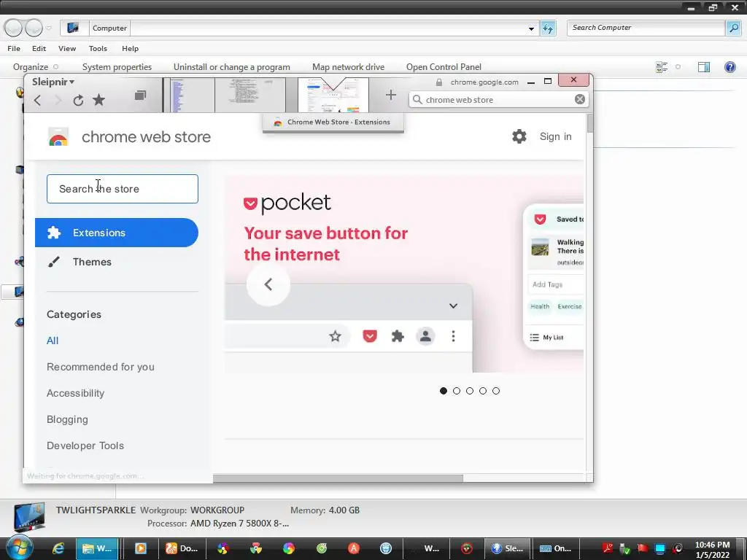This screenshot has width=747, height=560.
Task: Open the Tools menu in Explorer
Action: (x=98, y=49)
